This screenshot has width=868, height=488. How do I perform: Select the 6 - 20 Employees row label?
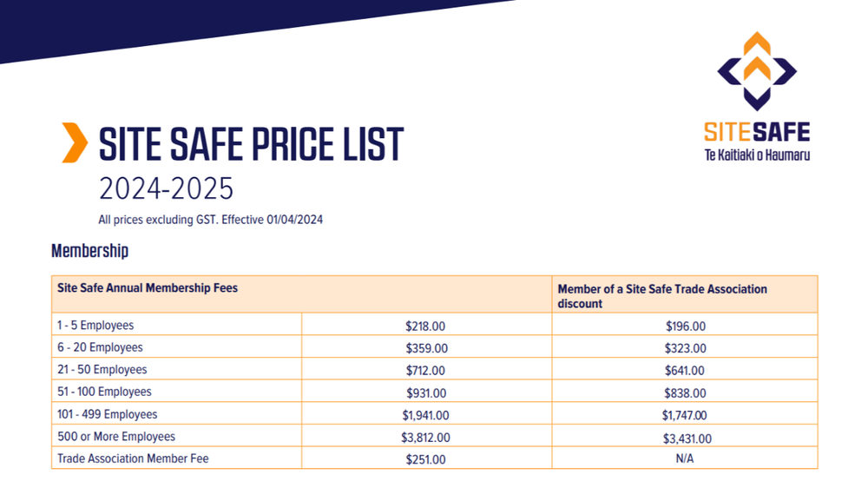[100, 347]
